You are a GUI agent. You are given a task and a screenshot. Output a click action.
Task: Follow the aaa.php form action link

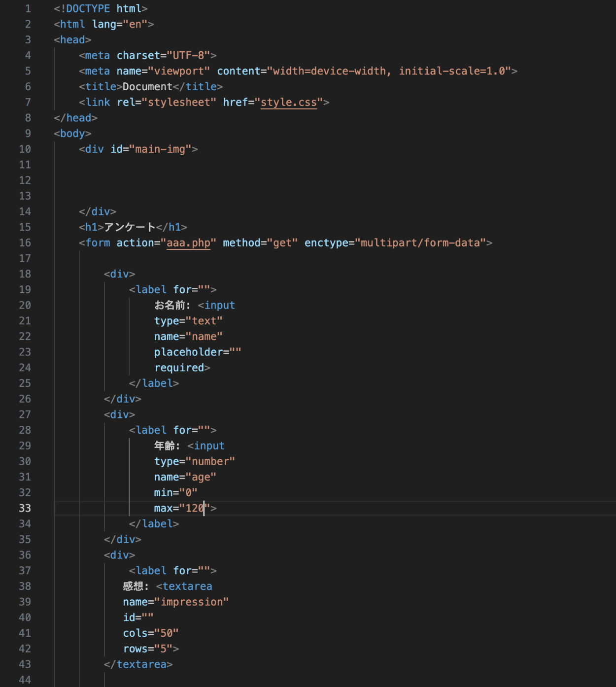[x=188, y=243]
